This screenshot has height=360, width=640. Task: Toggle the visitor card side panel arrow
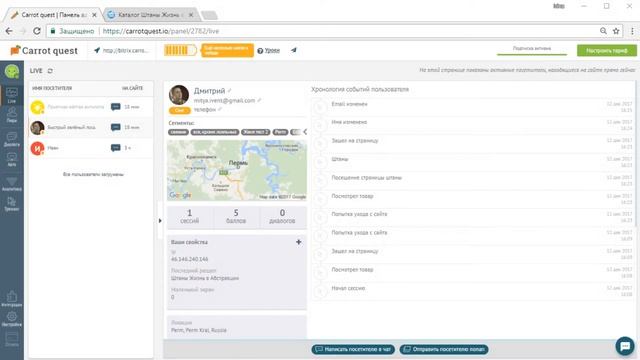(160, 221)
